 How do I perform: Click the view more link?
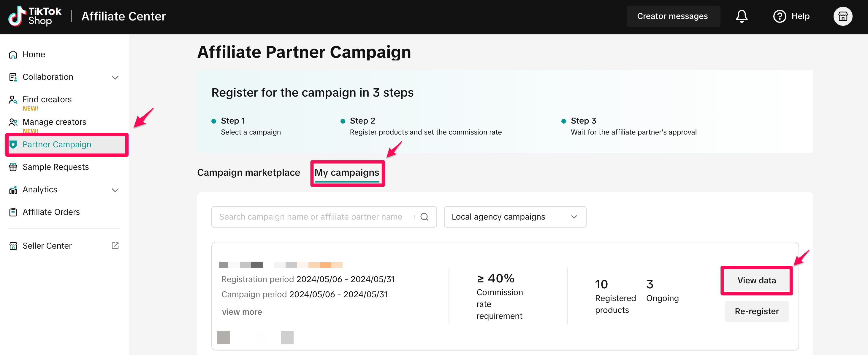[x=242, y=312]
